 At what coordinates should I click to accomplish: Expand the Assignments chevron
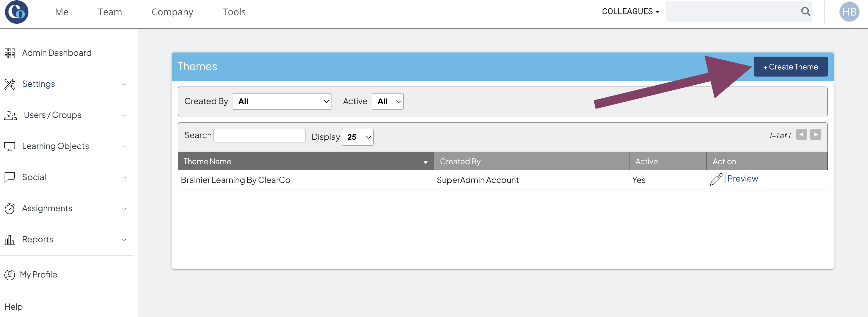tap(124, 209)
